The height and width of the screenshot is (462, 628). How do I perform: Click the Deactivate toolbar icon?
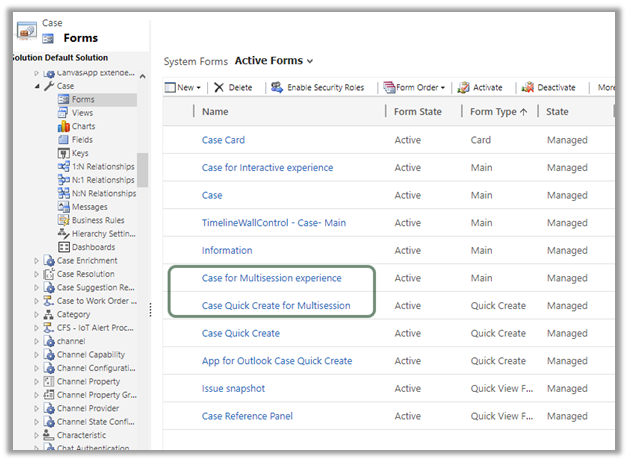pos(528,88)
